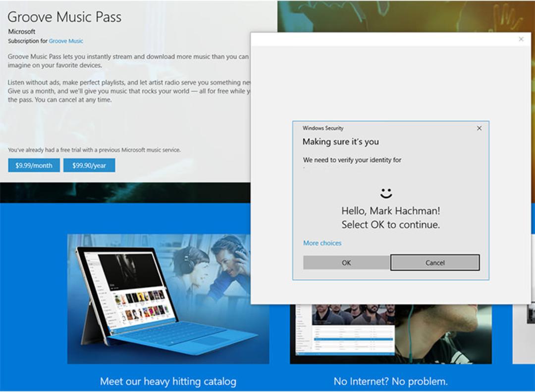Viewport: 535px width, 392px height.
Task: Open the Surface tablet catalog image
Action: point(168,299)
